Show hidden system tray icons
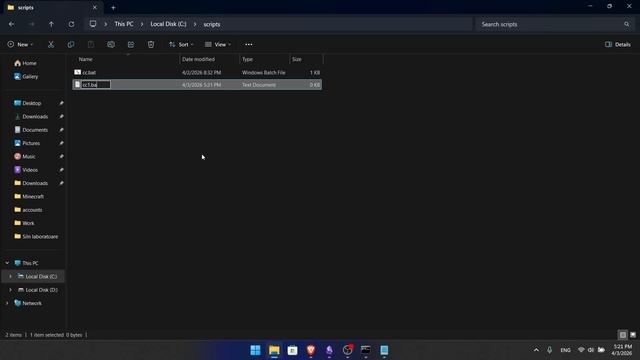Screen dimensions: 640x360 click(536, 350)
